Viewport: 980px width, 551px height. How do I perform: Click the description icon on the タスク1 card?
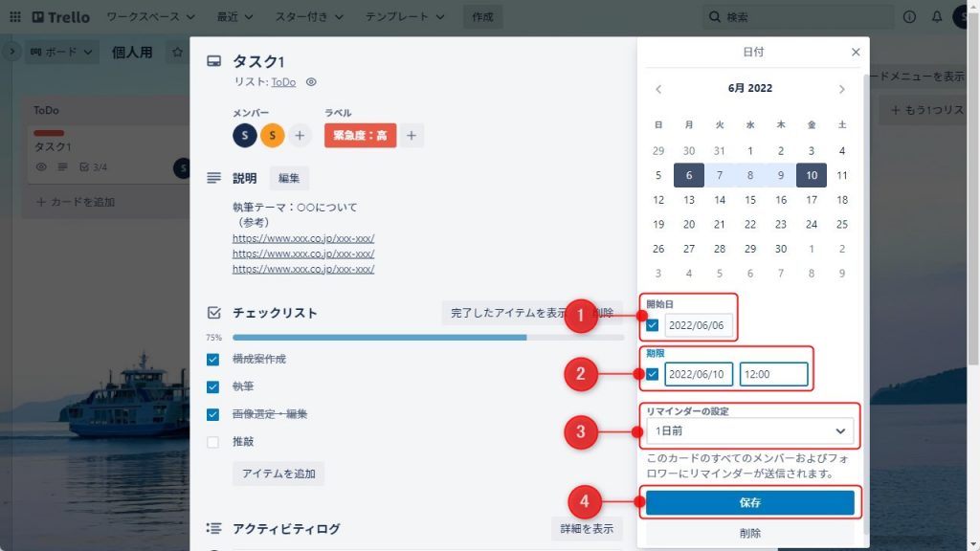(x=62, y=166)
